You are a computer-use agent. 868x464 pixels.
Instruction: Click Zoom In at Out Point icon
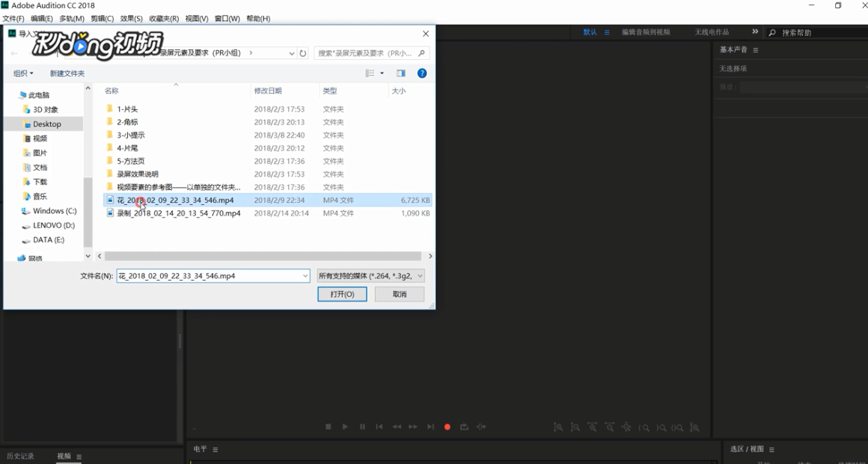coord(661,427)
